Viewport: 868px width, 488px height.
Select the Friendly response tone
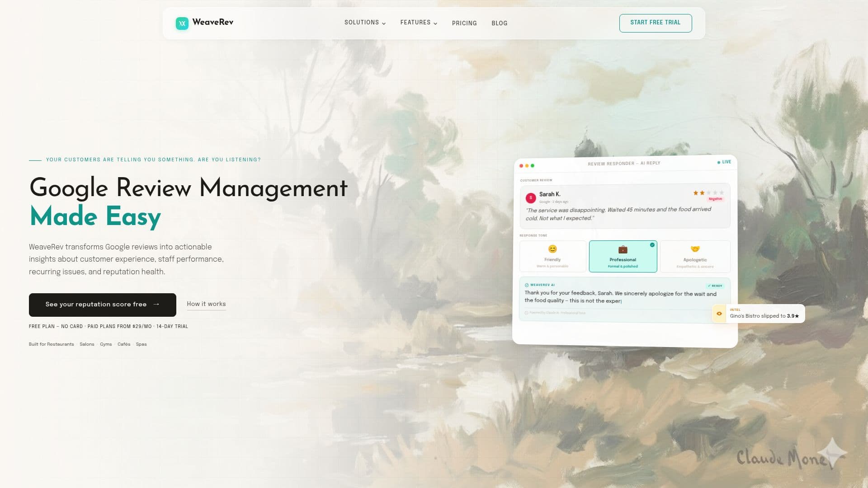[x=552, y=256]
